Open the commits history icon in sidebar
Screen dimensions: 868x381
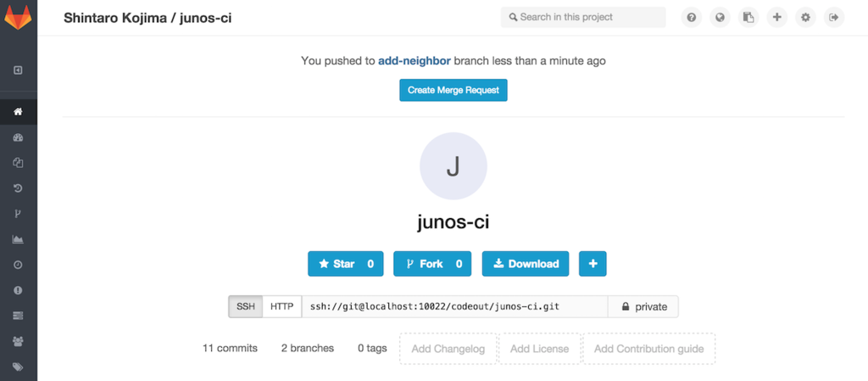click(x=18, y=188)
